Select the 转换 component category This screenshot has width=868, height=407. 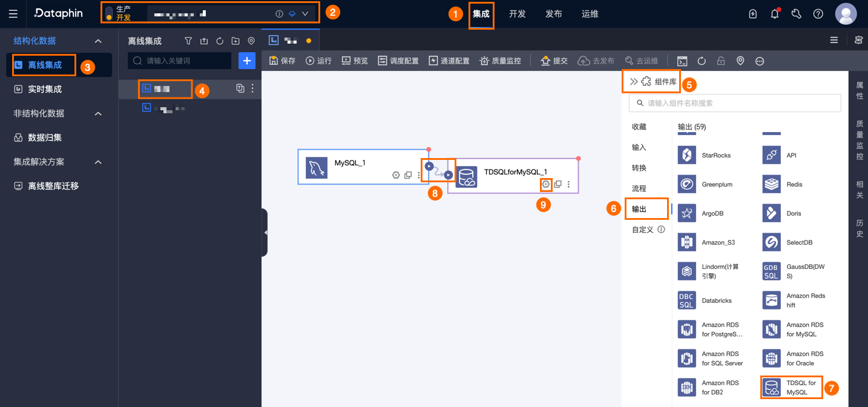point(639,168)
